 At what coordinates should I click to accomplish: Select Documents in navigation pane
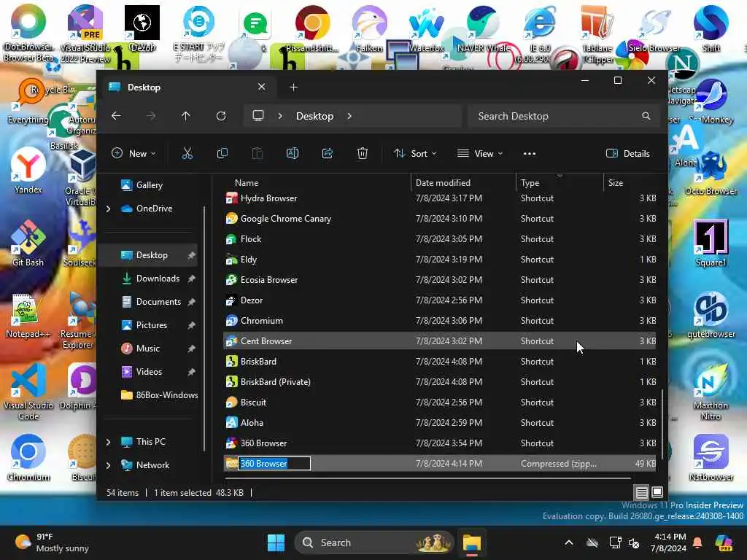pos(158,302)
